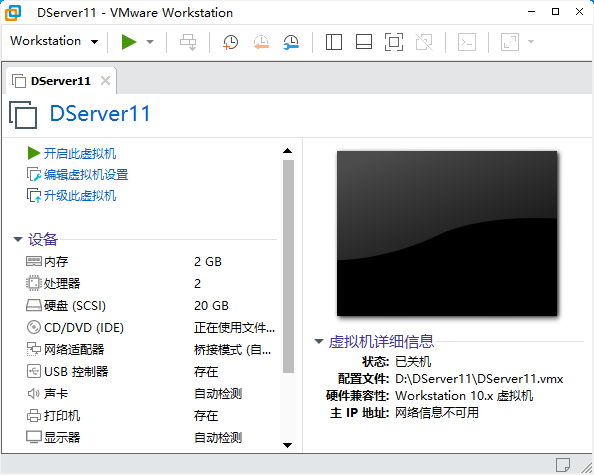This screenshot has height=475, width=594.
Task: Revert to snapshot using the orange arrow clock icon
Action: click(261, 42)
